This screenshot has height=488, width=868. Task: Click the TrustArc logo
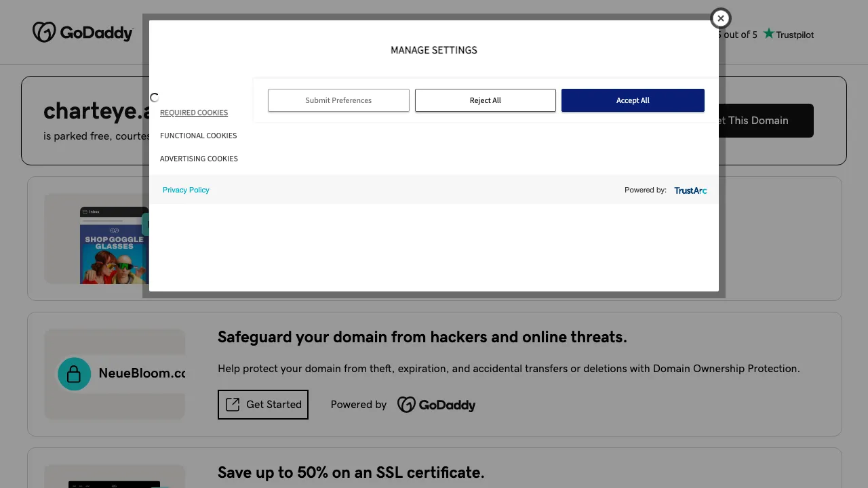690,190
